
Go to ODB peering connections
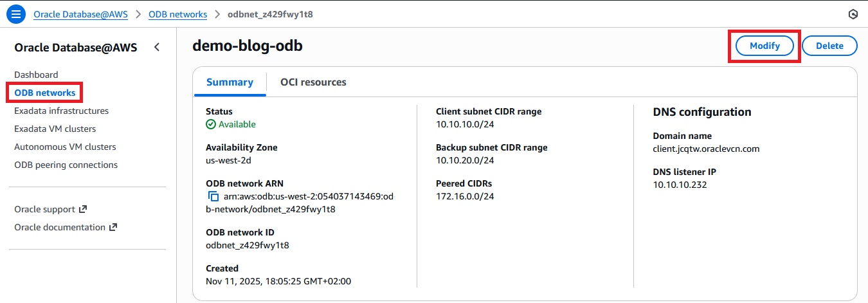(66, 165)
